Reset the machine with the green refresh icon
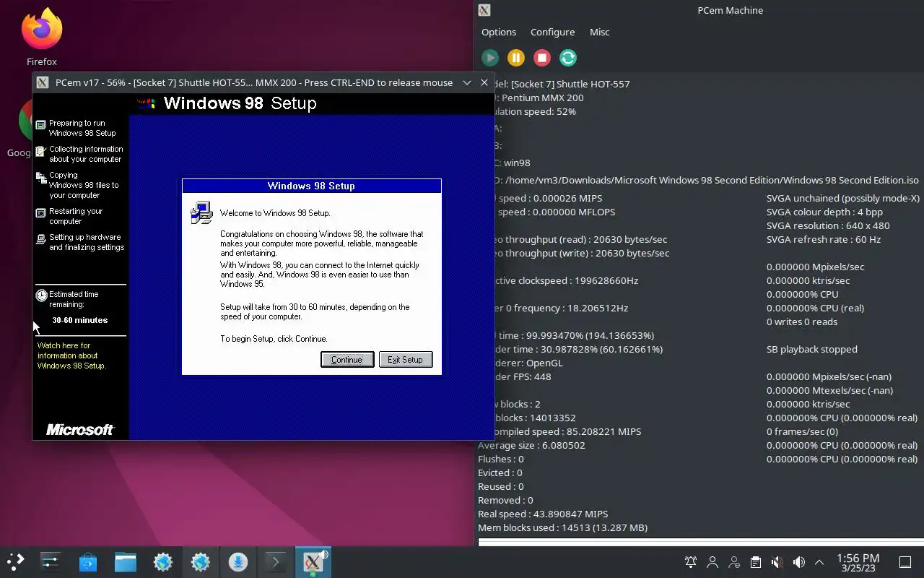The width and height of the screenshot is (924, 578). (568, 58)
